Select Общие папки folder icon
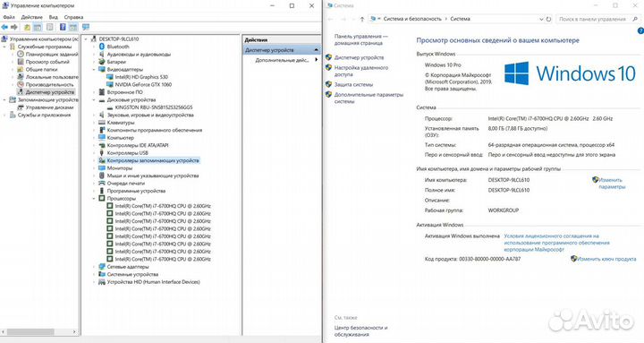This screenshot has height=343, width=644. pos(21,70)
